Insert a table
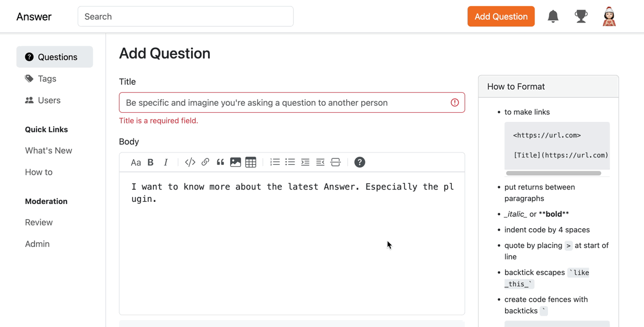 (251, 162)
